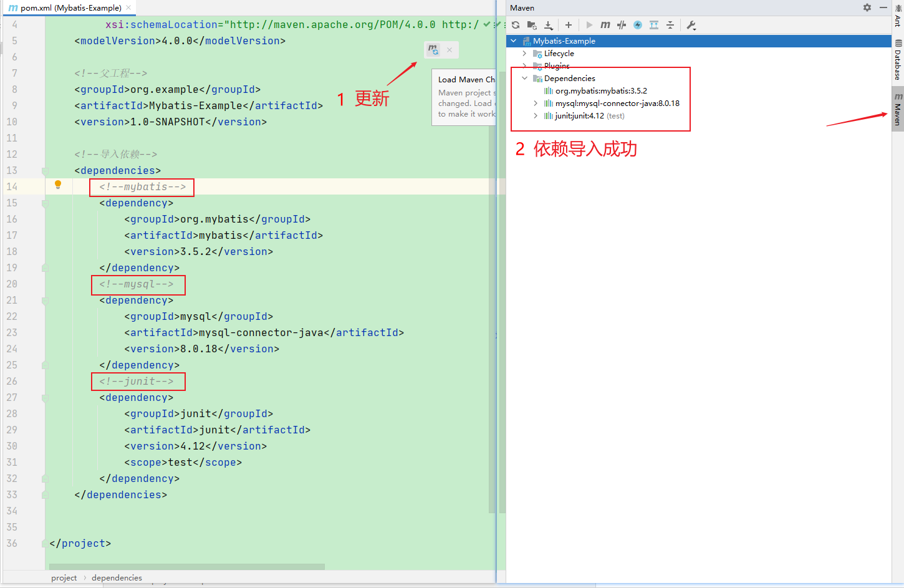Viewport: 904px width, 588px height.
Task: Open Maven panel gear options
Action: (867, 7)
